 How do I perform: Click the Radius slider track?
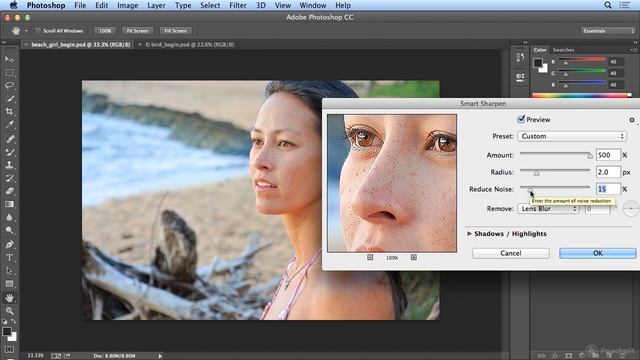click(555, 170)
